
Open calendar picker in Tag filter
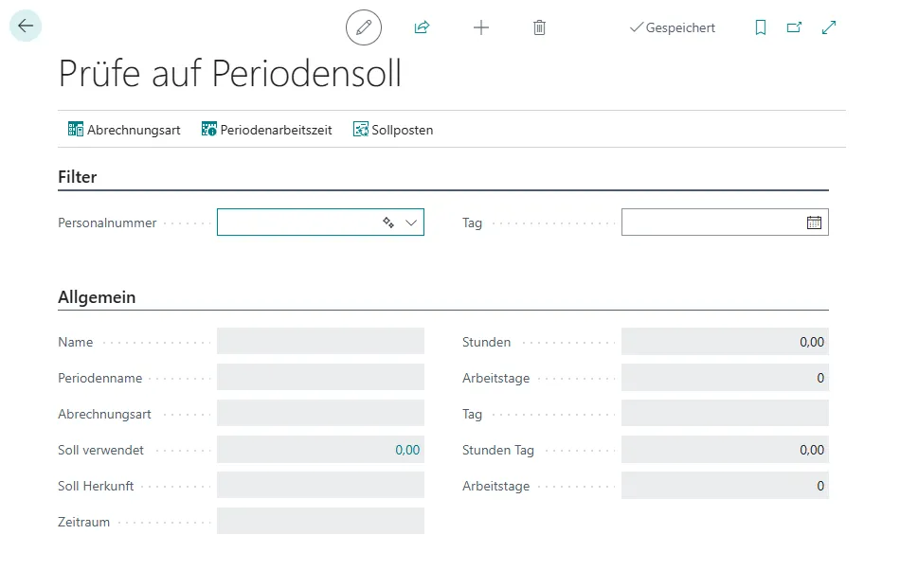pyautogui.click(x=814, y=223)
